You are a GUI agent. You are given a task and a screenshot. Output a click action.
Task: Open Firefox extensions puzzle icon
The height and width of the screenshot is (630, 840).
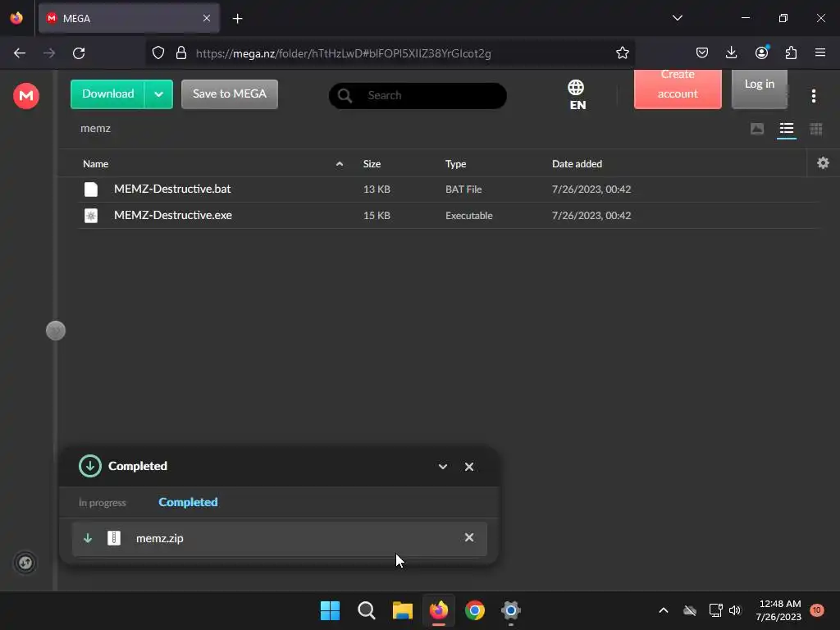click(x=791, y=52)
